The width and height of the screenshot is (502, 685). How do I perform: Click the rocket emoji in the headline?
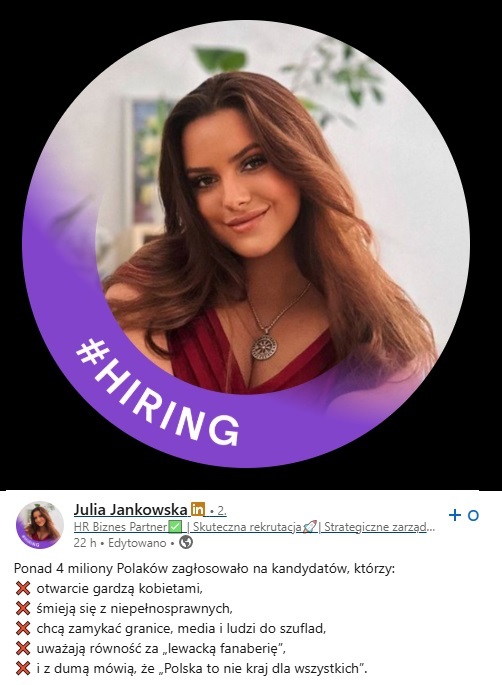[310, 527]
